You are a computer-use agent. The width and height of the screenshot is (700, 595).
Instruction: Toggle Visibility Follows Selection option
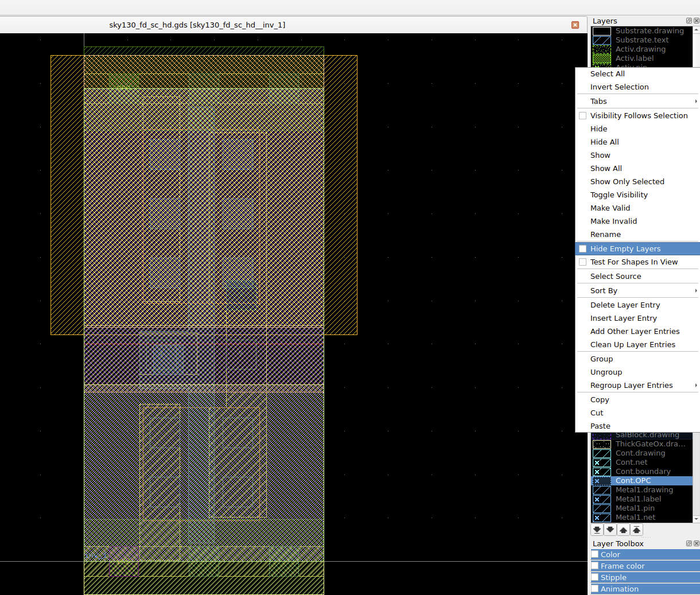pyautogui.click(x=583, y=115)
